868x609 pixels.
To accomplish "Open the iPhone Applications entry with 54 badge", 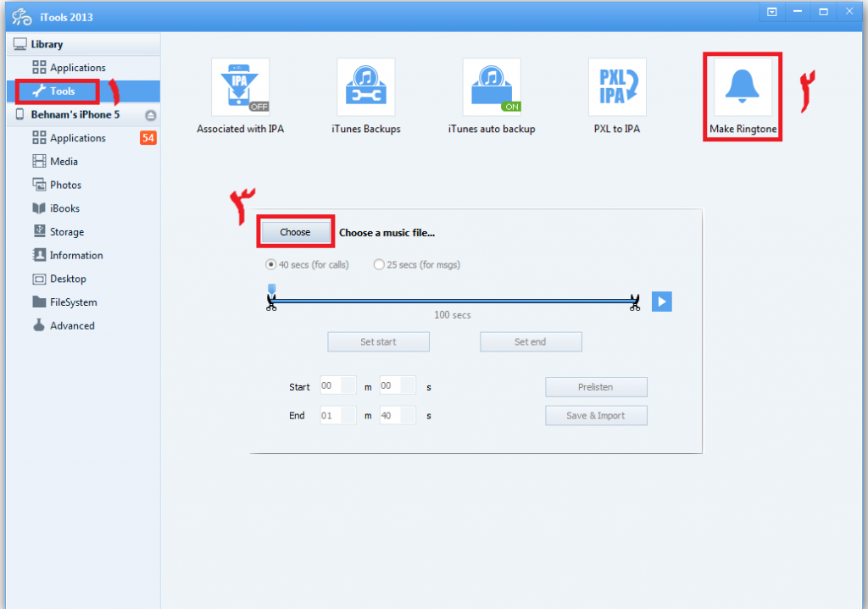I will (x=84, y=138).
